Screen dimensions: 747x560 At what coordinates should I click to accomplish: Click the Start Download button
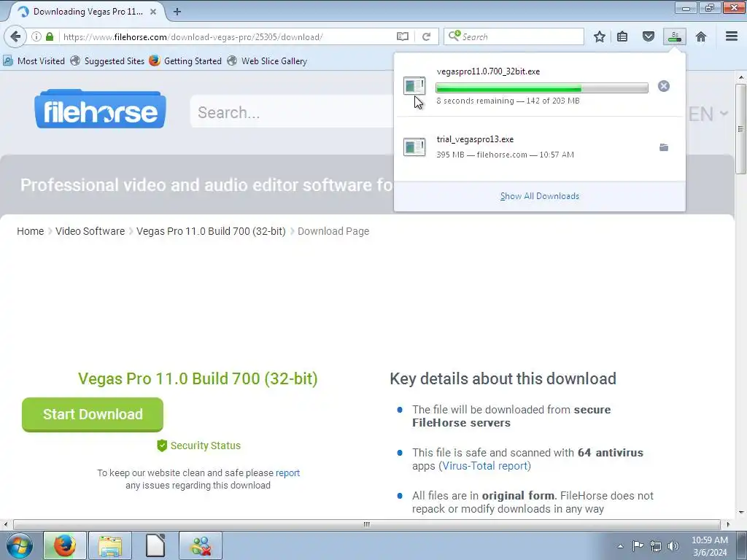(93, 414)
